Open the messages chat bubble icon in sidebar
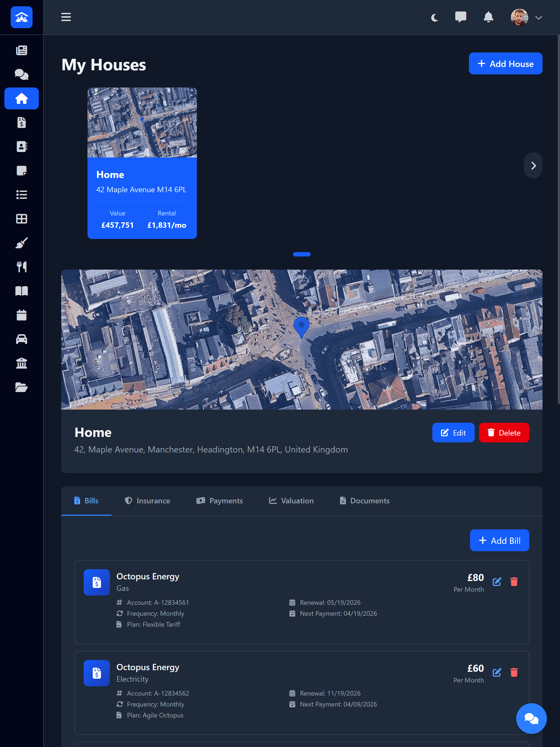The height and width of the screenshot is (747, 560). click(x=21, y=74)
